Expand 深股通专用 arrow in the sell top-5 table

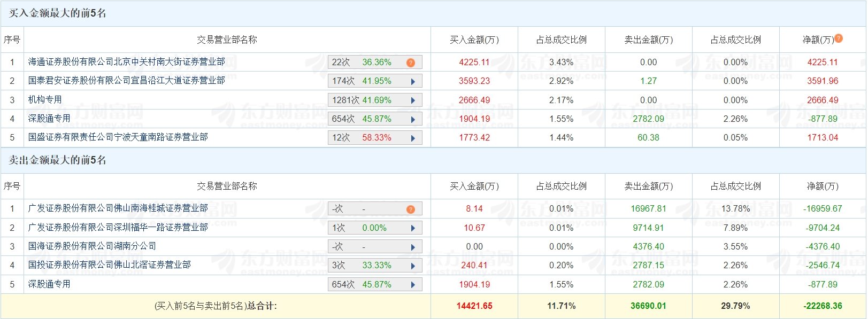click(x=413, y=285)
